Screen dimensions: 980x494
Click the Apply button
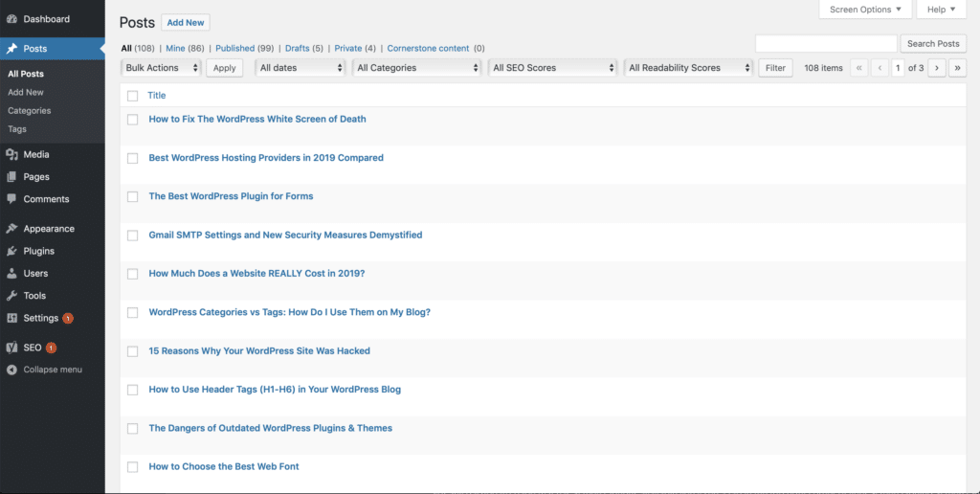point(224,68)
